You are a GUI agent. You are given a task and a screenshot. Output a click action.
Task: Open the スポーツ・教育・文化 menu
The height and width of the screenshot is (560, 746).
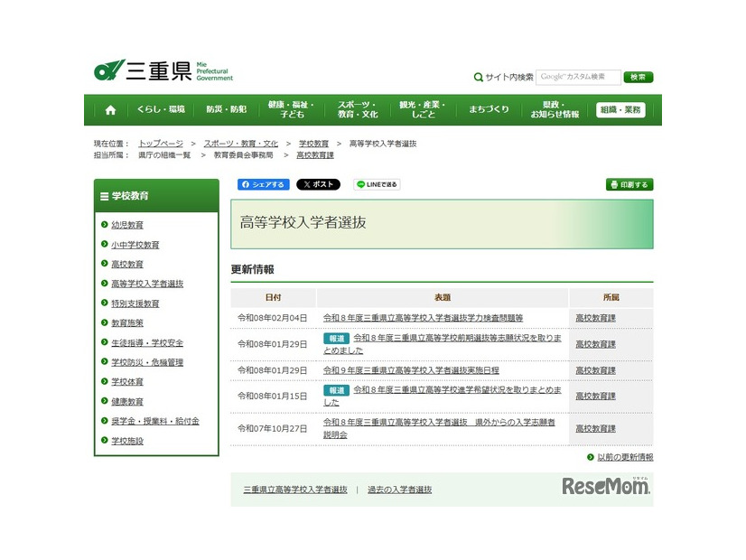(359, 108)
